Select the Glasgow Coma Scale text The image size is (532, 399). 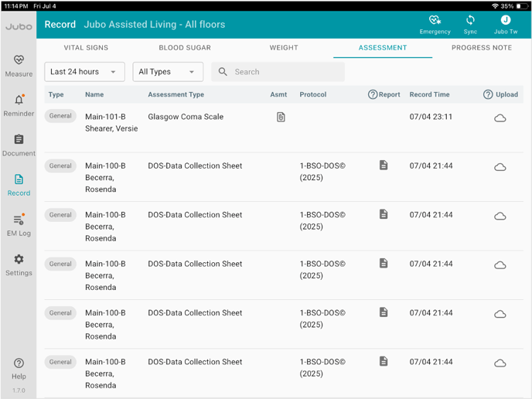click(x=186, y=117)
